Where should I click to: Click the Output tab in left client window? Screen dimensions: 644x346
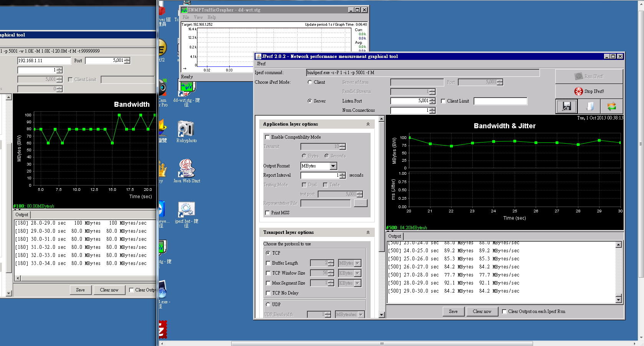[x=22, y=215]
